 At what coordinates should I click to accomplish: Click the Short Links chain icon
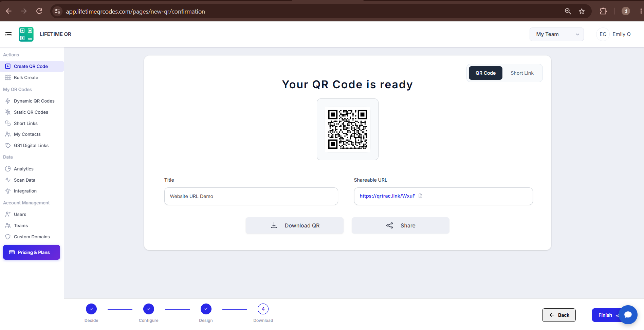point(8,123)
